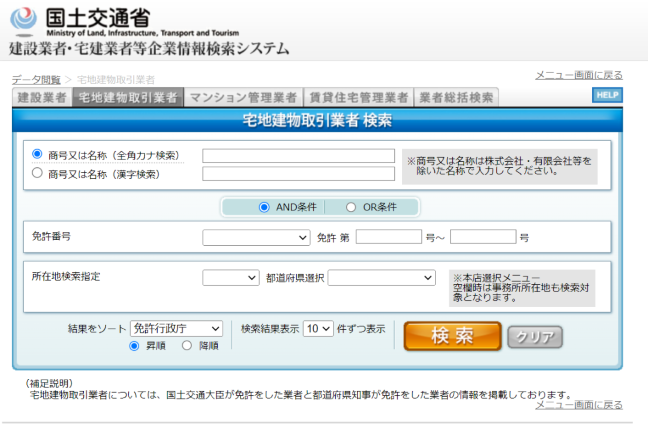Screen dimensions: 648x424
Task: Open the 結果をソート sort field dropdown
Action: click(176, 328)
